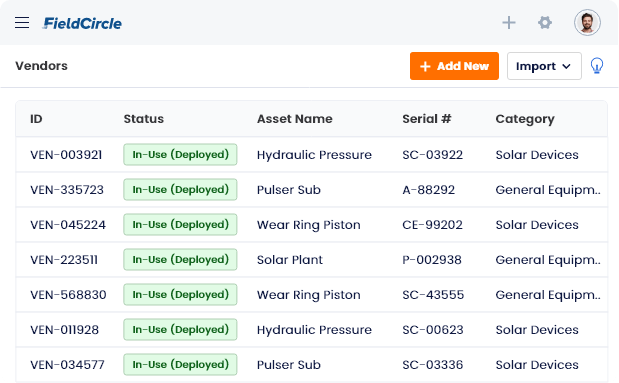Open the hamburger navigation menu
This screenshot has height=383, width=619.
pyautogui.click(x=22, y=23)
